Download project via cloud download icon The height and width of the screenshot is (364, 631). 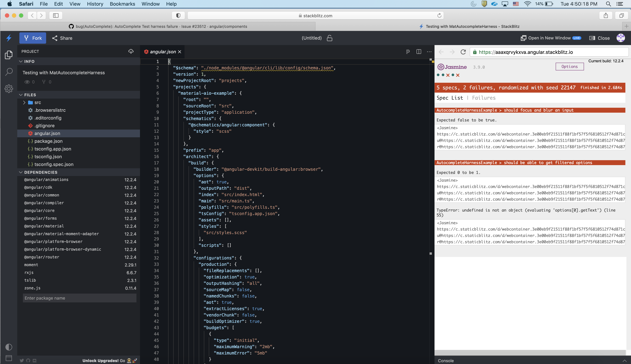[x=131, y=51]
